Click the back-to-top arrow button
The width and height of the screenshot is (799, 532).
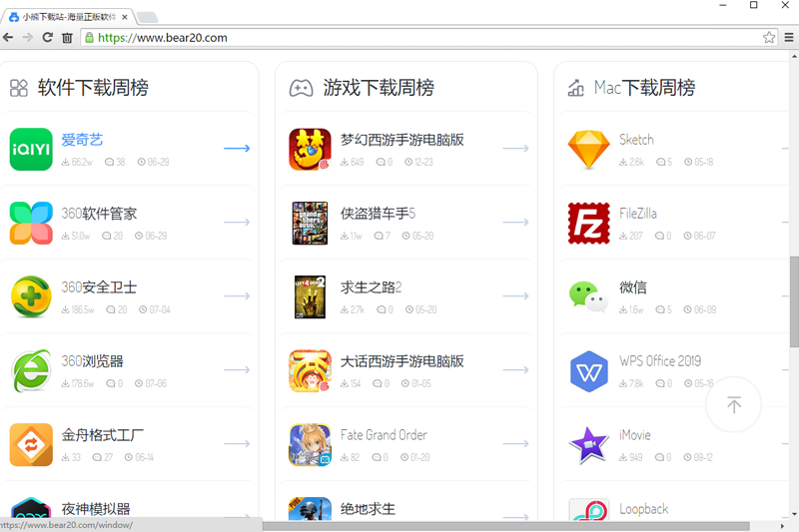(734, 404)
